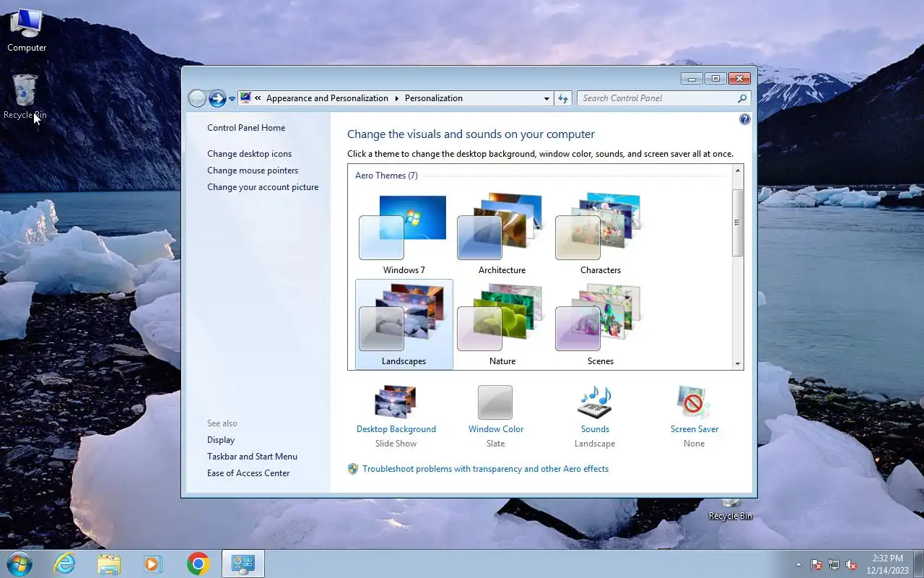Open Troubleshoot transparency and Aero effects link

485,469
